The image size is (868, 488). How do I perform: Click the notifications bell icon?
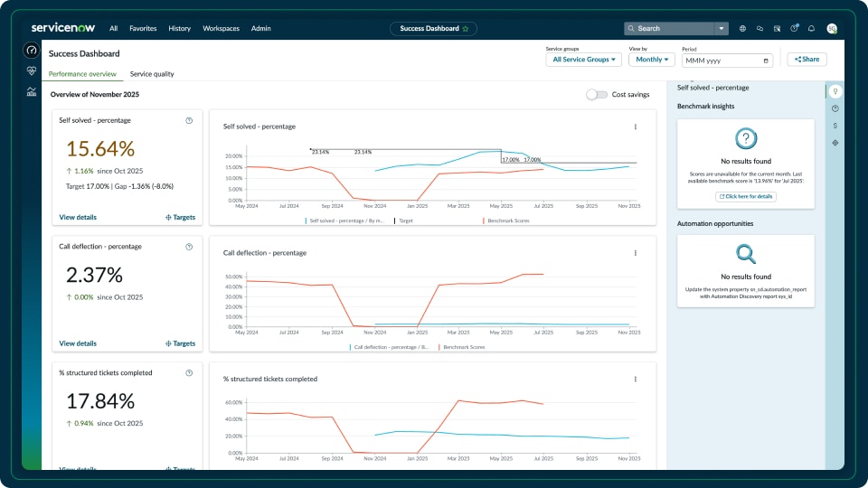point(811,29)
